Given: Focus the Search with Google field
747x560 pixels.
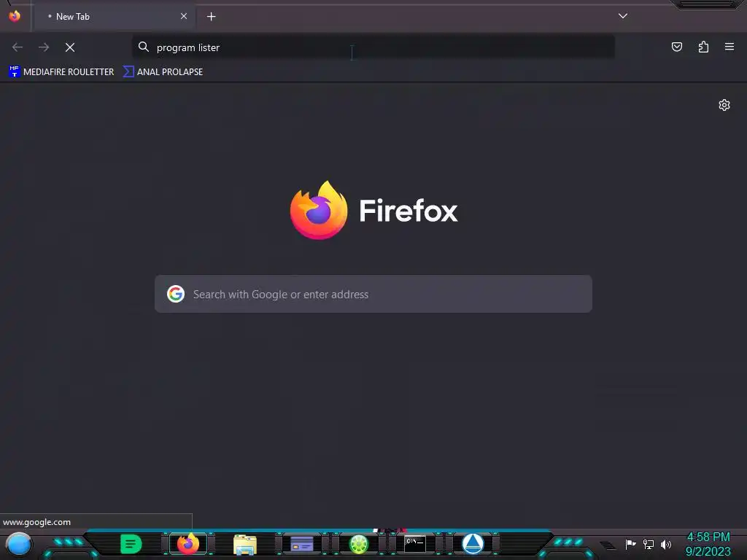Looking at the screenshot, I should [x=373, y=294].
